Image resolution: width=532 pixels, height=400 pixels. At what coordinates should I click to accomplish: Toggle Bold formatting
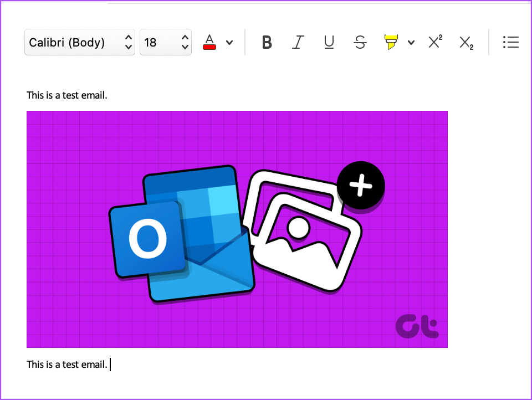pyautogui.click(x=267, y=43)
